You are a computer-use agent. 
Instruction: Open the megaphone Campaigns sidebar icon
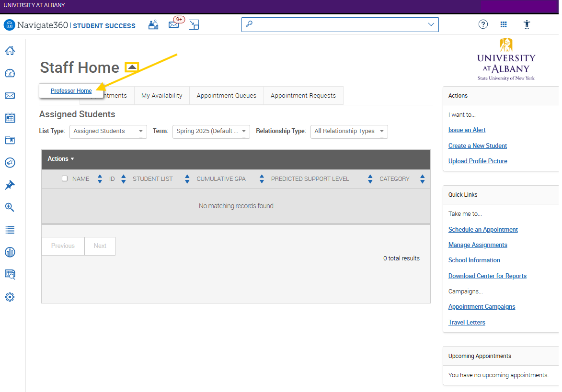10,163
